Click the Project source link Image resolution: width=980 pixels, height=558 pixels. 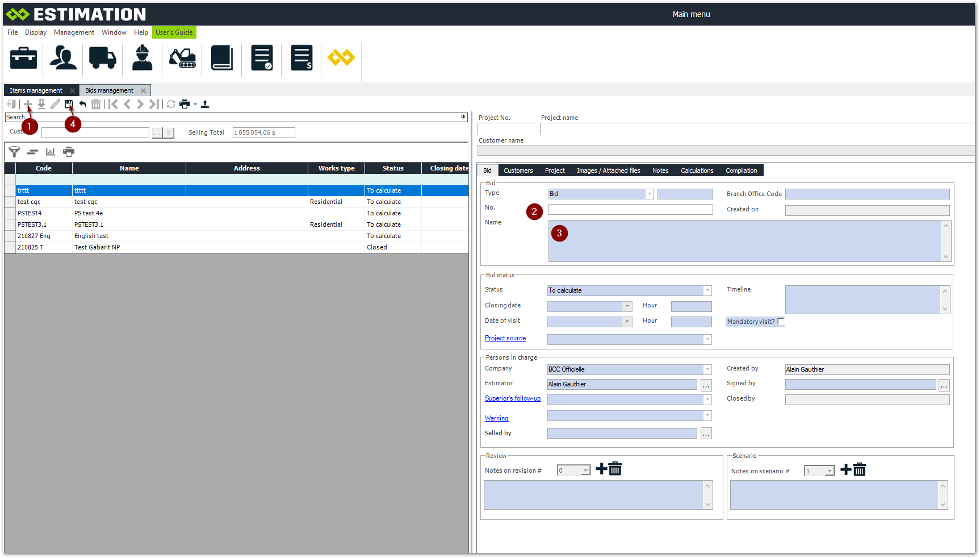pyautogui.click(x=505, y=338)
